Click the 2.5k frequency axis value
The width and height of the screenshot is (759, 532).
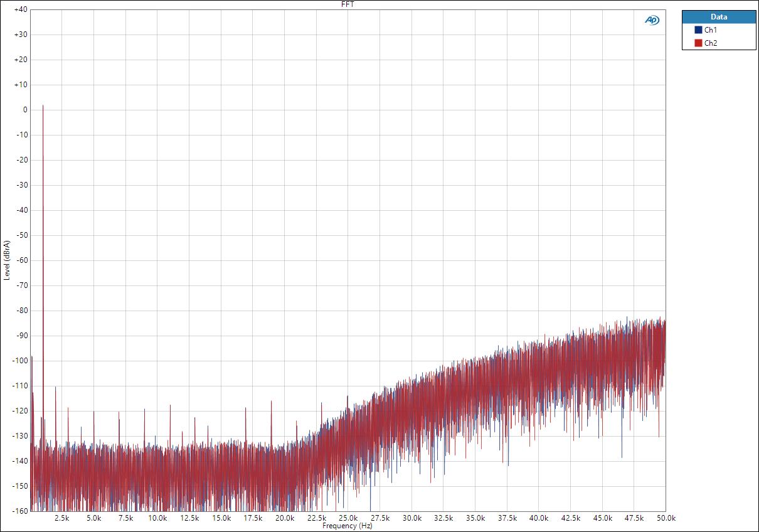pyautogui.click(x=62, y=519)
